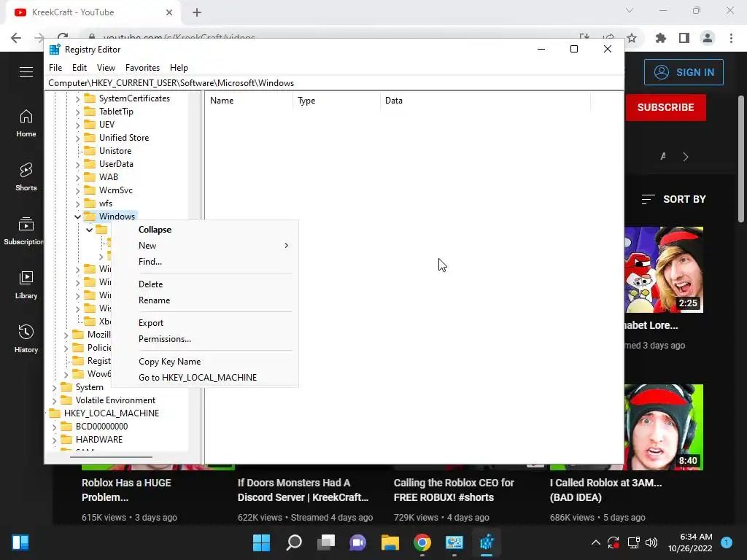The image size is (747, 560).
Task: Choose Go to HKEY_LOCAL_MACHINE
Action: (x=205, y=378)
